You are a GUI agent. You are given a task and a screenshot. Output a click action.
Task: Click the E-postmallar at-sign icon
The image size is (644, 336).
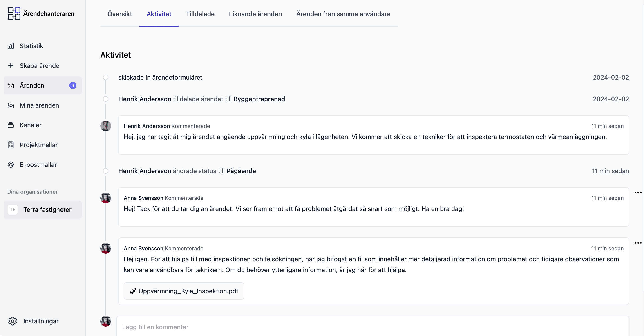11,165
